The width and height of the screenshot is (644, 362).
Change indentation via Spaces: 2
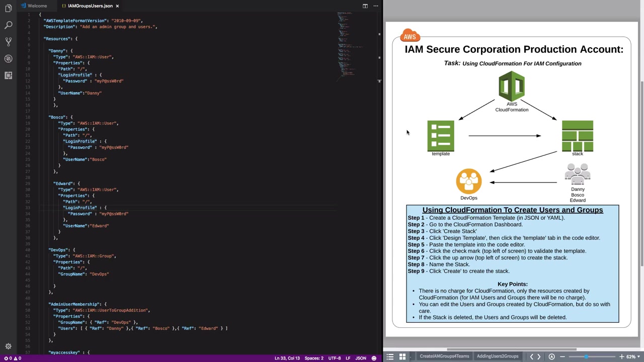coord(314,358)
